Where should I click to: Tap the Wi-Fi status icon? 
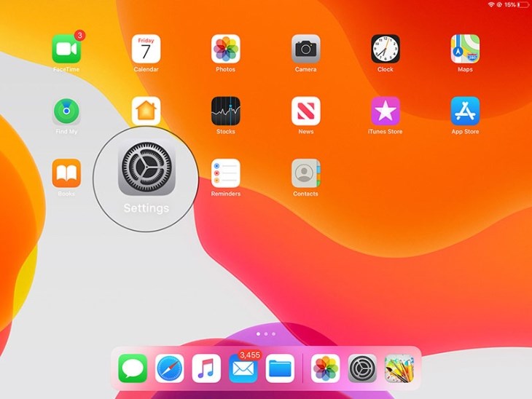click(491, 5)
